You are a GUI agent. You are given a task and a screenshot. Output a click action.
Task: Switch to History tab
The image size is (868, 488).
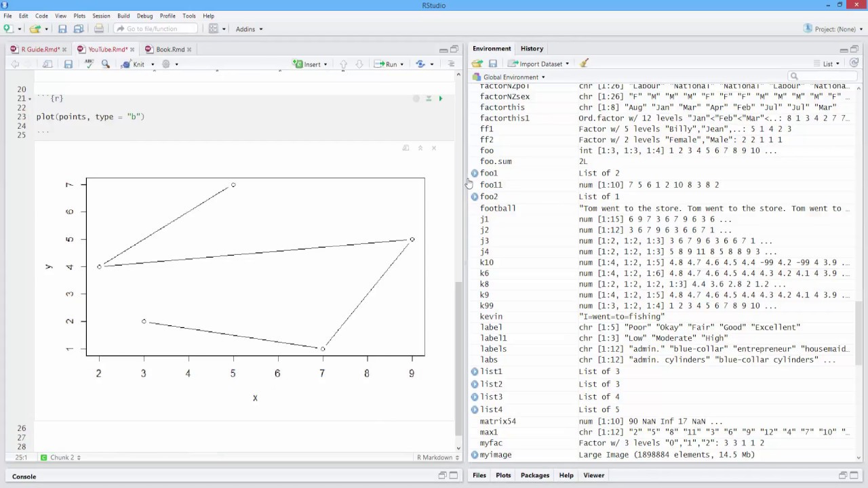pos(532,49)
